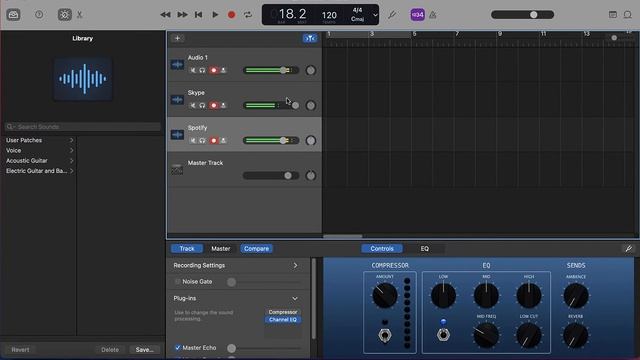
Task: Open the Library panel button in toolbar
Action: pyautogui.click(x=13, y=15)
